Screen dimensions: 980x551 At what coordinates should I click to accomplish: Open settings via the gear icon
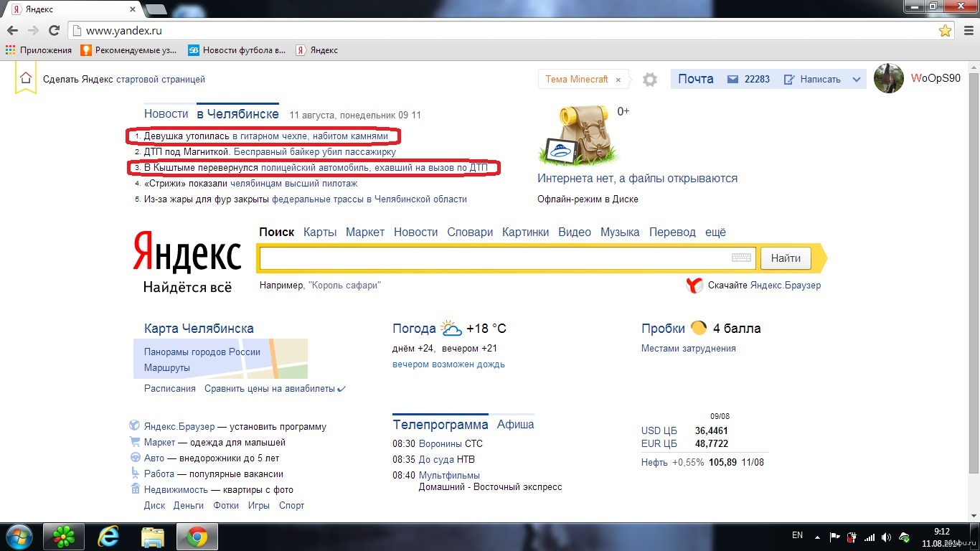click(650, 80)
